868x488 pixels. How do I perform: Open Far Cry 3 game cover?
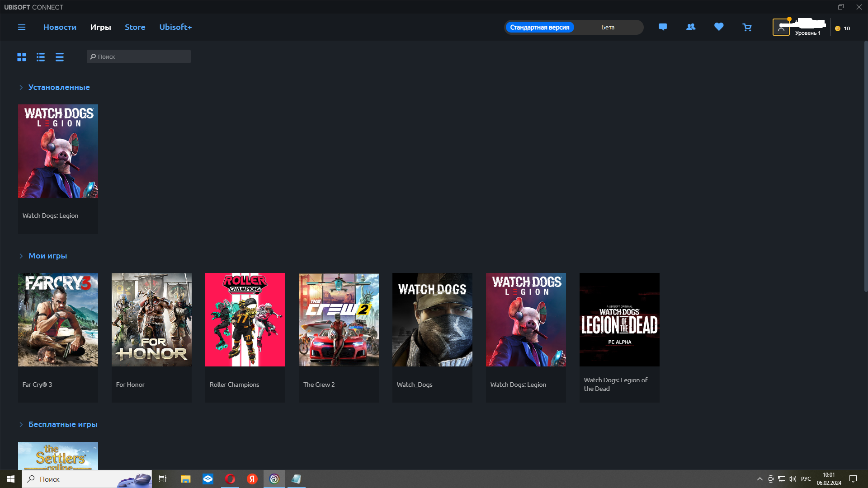58,319
